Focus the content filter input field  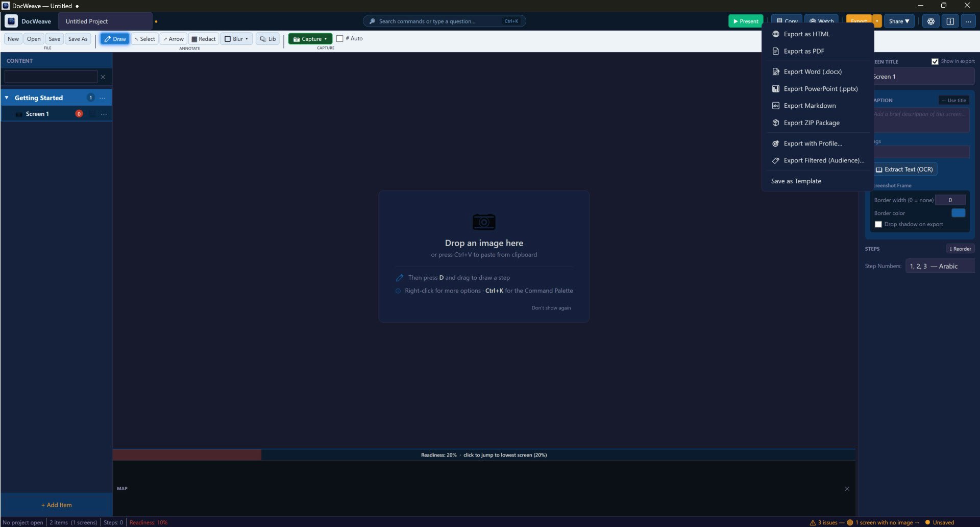point(51,77)
